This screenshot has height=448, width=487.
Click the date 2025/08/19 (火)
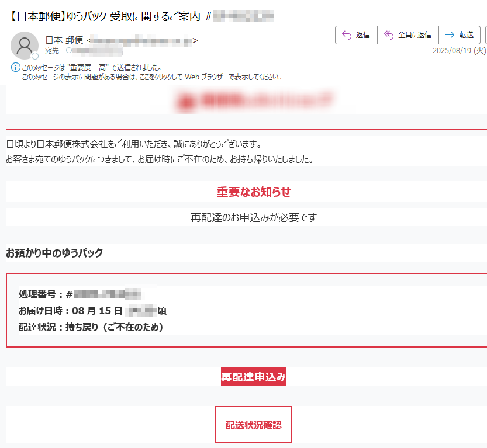tap(460, 51)
